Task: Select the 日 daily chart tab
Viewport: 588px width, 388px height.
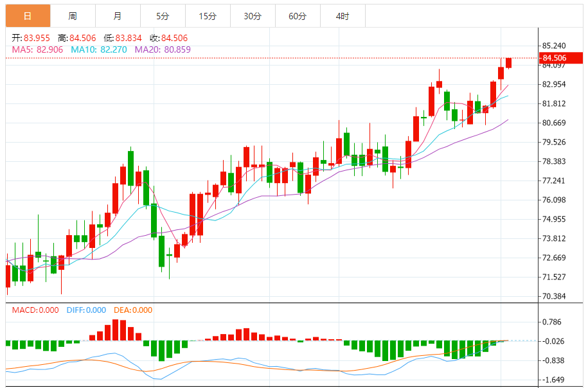Action: (x=28, y=16)
